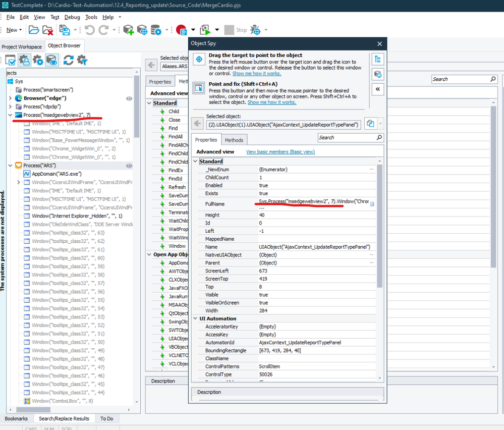Collapse the Process("msedgewebview2", 7) tree node
Image resolution: width=504 pixels, height=430 pixels.
[11, 115]
